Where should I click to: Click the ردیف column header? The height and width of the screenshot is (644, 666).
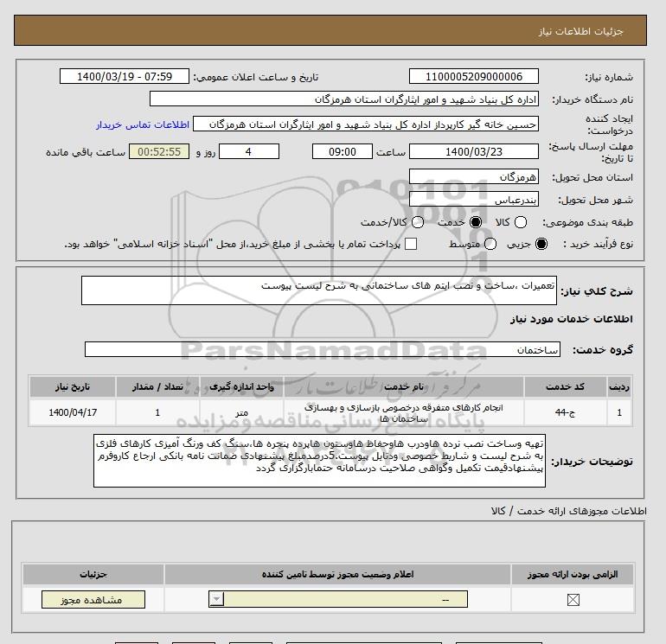pyautogui.click(x=619, y=386)
